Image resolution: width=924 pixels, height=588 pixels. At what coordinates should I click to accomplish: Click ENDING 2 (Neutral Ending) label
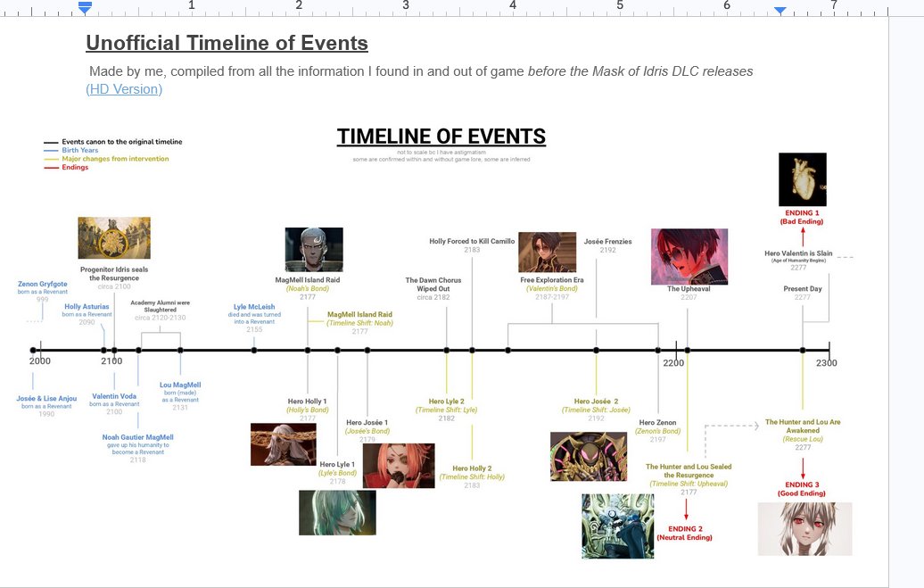coord(685,534)
